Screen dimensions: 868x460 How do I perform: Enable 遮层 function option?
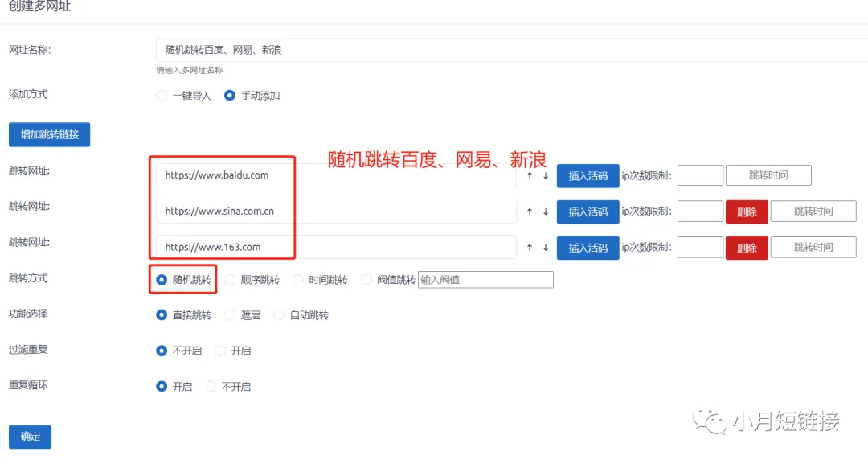pyautogui.click(x=230, y=315)
